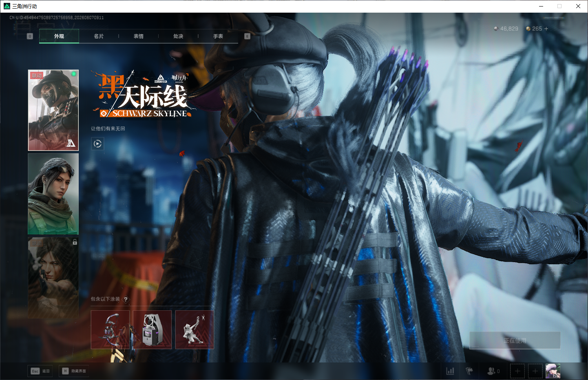Click the 正在使用 button
This screenshot has width=588, height=380.
(515, 340)
